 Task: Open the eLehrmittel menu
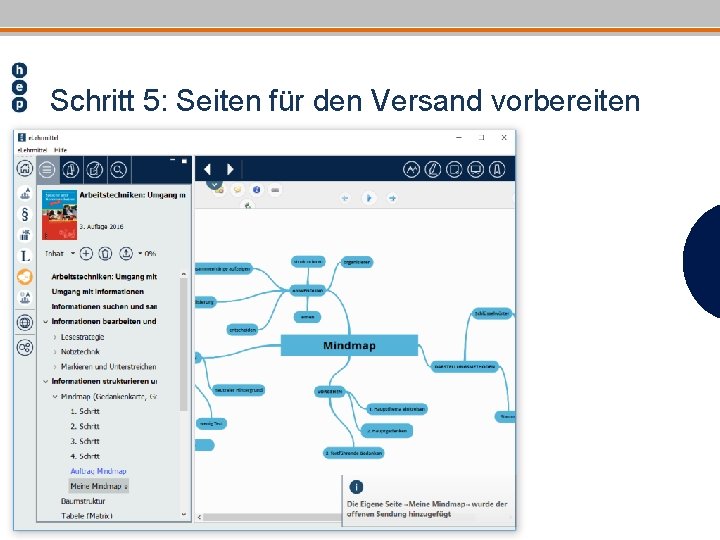click(32, 150)
